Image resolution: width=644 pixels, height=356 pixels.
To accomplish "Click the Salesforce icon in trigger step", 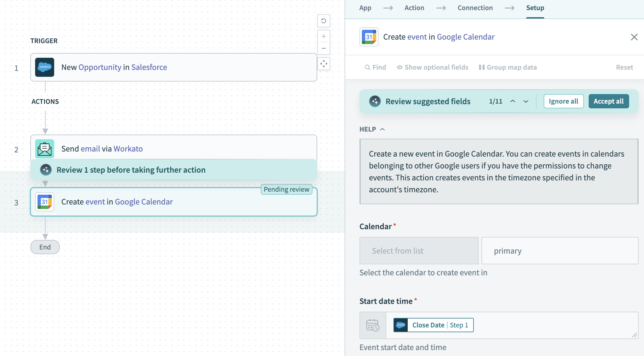I will pyautogui.click(x=45, y=67).
